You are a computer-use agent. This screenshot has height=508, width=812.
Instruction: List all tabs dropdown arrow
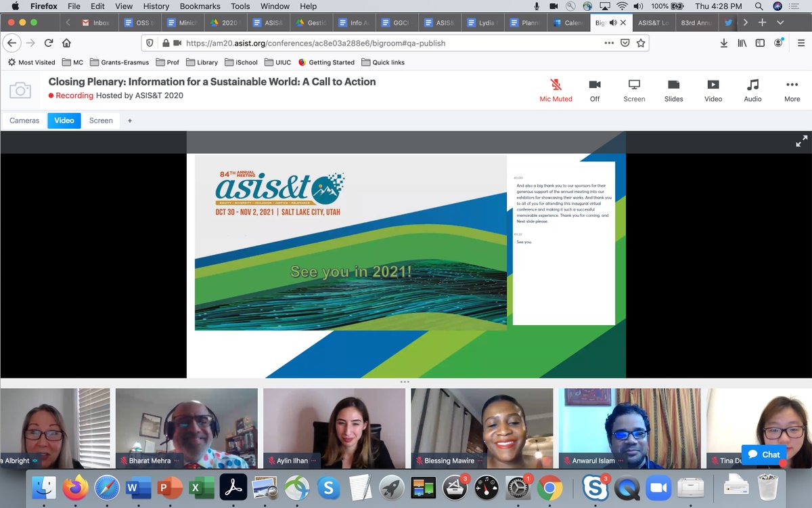[x=780, y=22]
